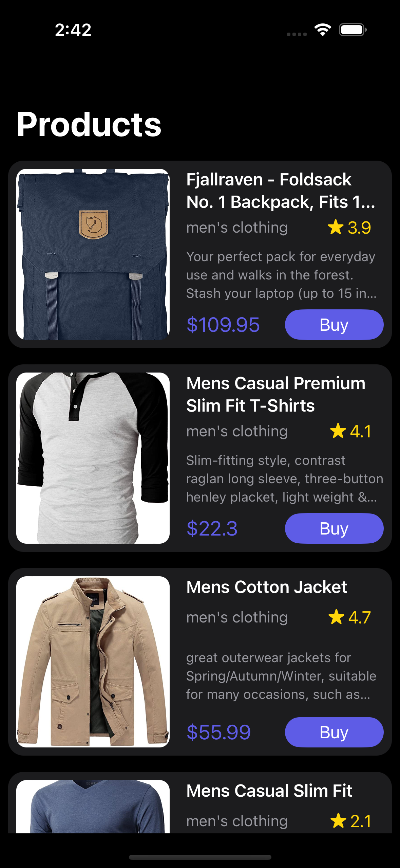The height and width of the screenshot is (868, 400).
Task: Select the Mens Cotton Jacket title
Action: pos(267,587)
